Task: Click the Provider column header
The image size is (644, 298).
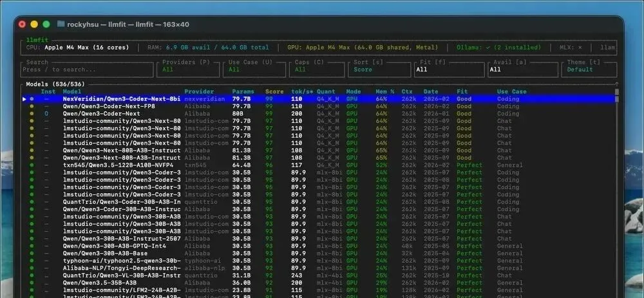Action: point(199,91)
